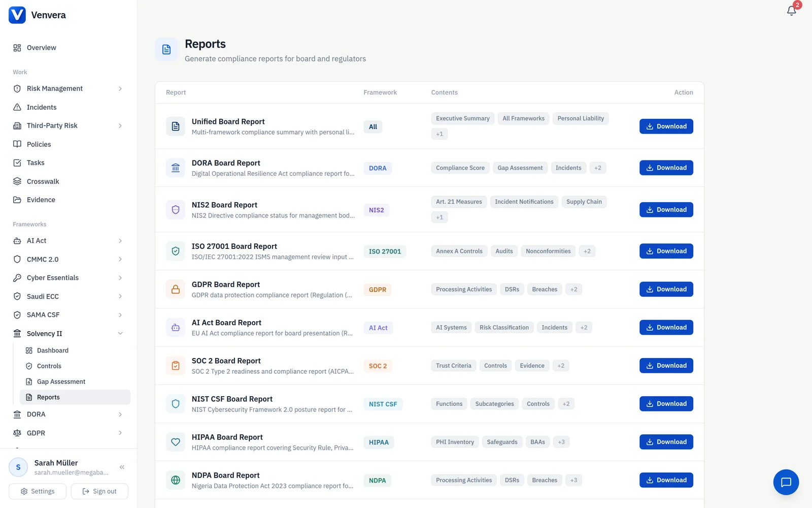The image size is (812, 508).
Task: Click the Risk Classification tag
Action: [x=504, y=328]
